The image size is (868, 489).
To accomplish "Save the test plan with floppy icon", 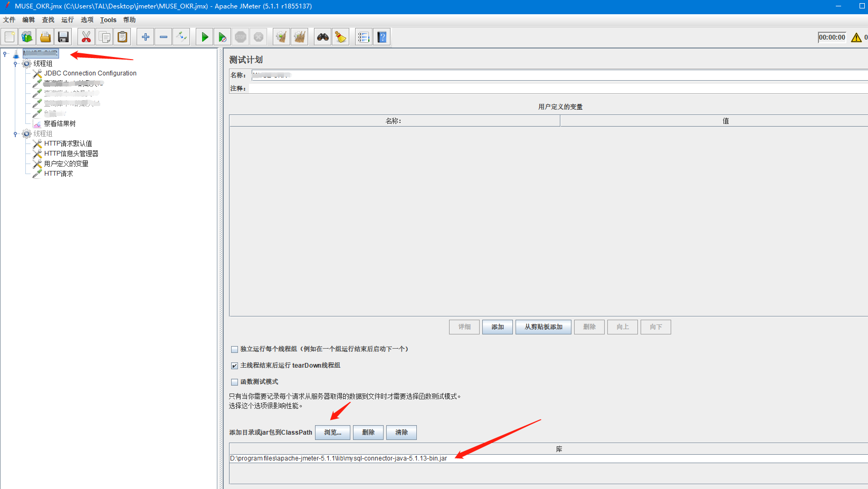I will 63,37.
